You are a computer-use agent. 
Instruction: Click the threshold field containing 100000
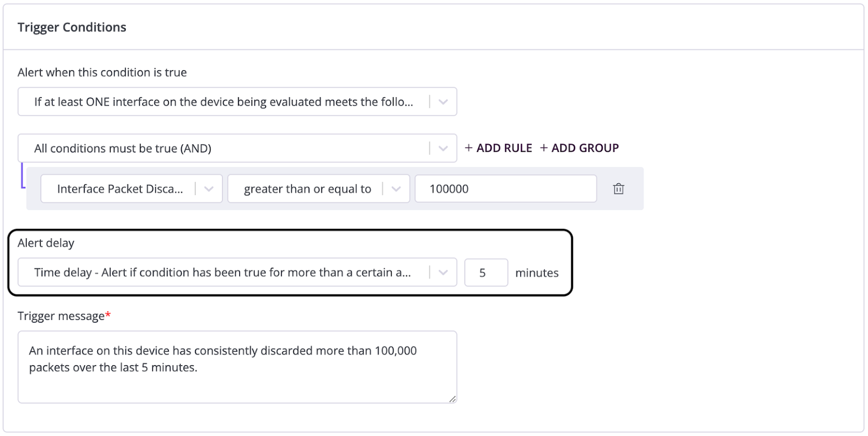coord(505,189)
